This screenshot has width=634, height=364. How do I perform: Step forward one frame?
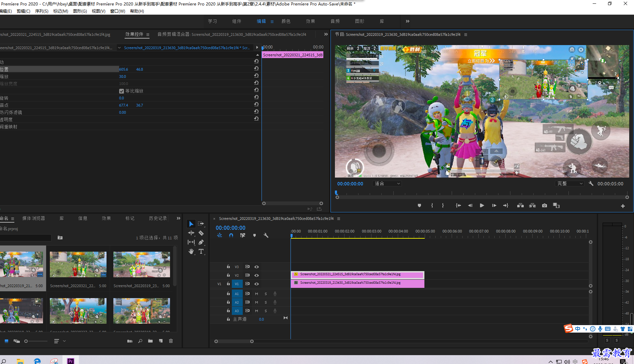(x=494, y=206)
